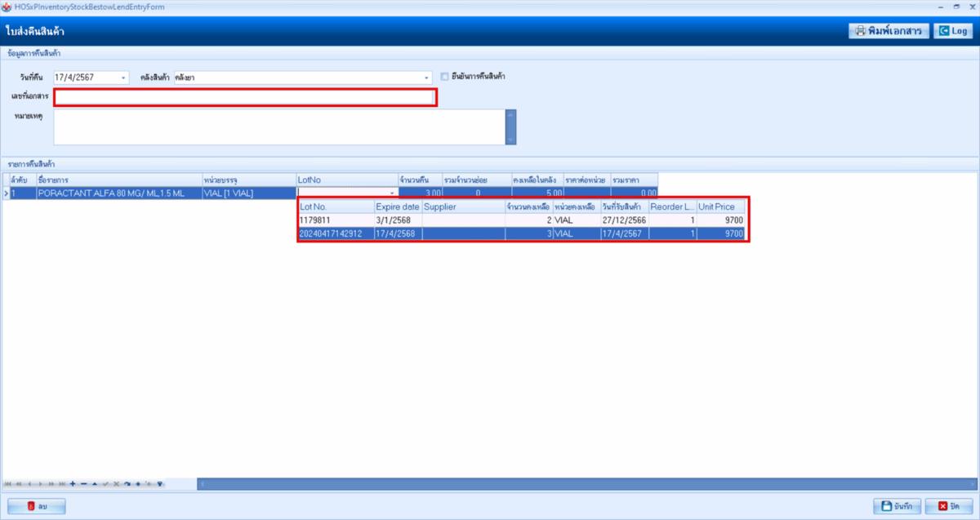
Task: Click the refresh arrow icon in grid navigator
Action: point(127,484)
